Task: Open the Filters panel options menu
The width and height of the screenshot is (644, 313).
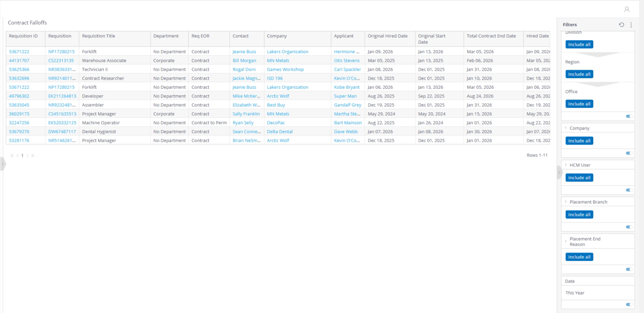Action: tap(631, 25)
